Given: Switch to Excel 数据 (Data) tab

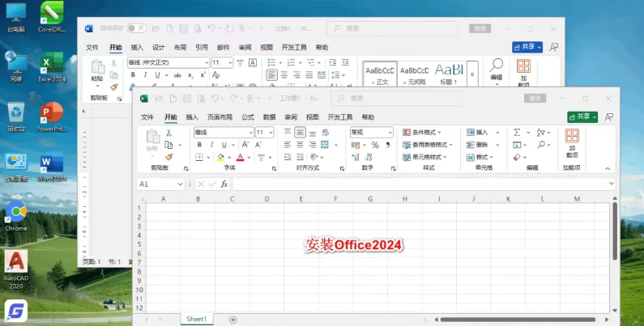Looking at the screenshot, I should (x=270, y=117).
